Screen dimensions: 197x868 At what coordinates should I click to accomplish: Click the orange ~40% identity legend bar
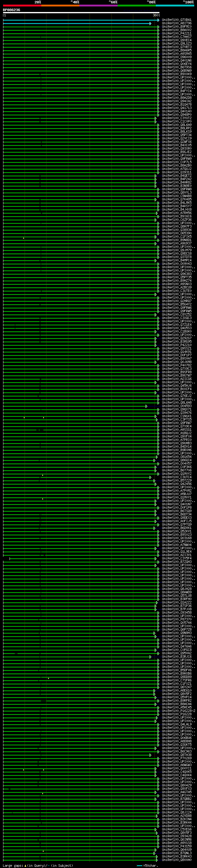(x=60, y=6)
